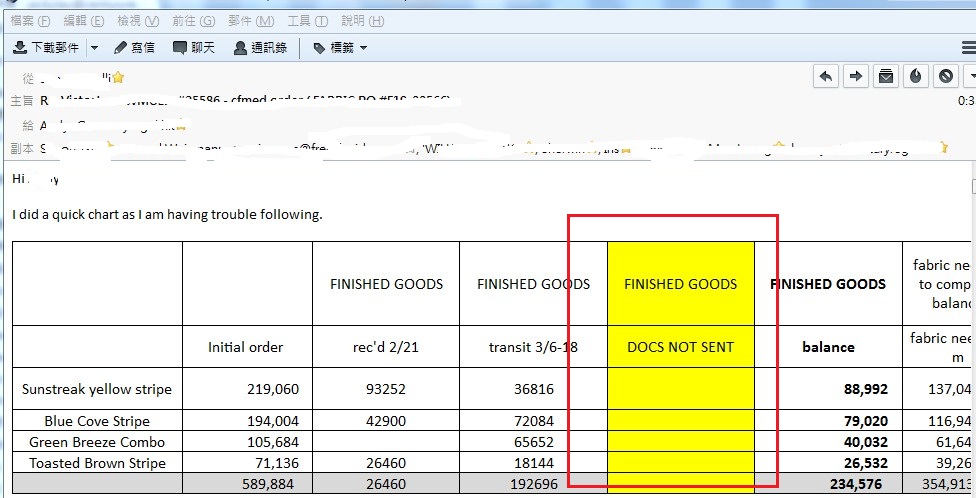
Task: Open the hamburger application menu
Action: pos(968,47)
